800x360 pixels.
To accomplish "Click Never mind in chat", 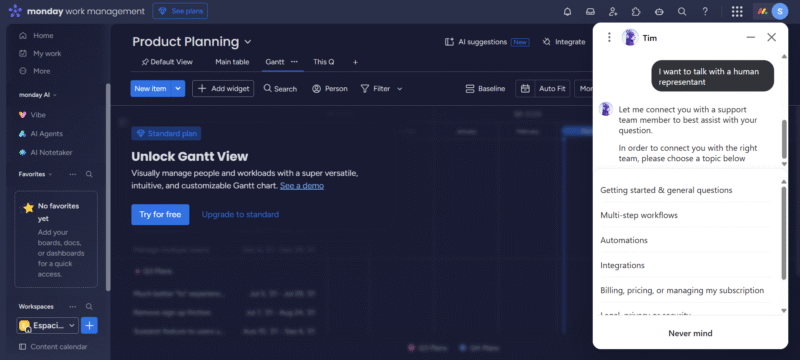I will (x=690, y=333).
